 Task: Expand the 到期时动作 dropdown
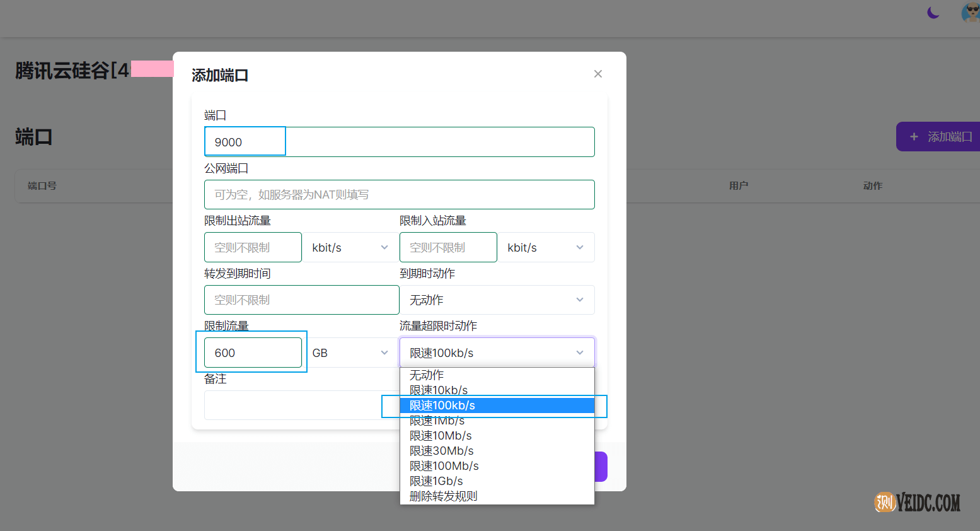tap(497, 300)
